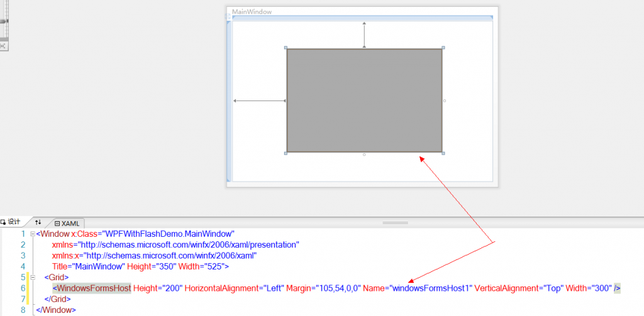Image resolution: width=644 pixels, height=316 pixels.
Task: Open the XAML tab
Action: pyautogui.click(x=67, y=223)
